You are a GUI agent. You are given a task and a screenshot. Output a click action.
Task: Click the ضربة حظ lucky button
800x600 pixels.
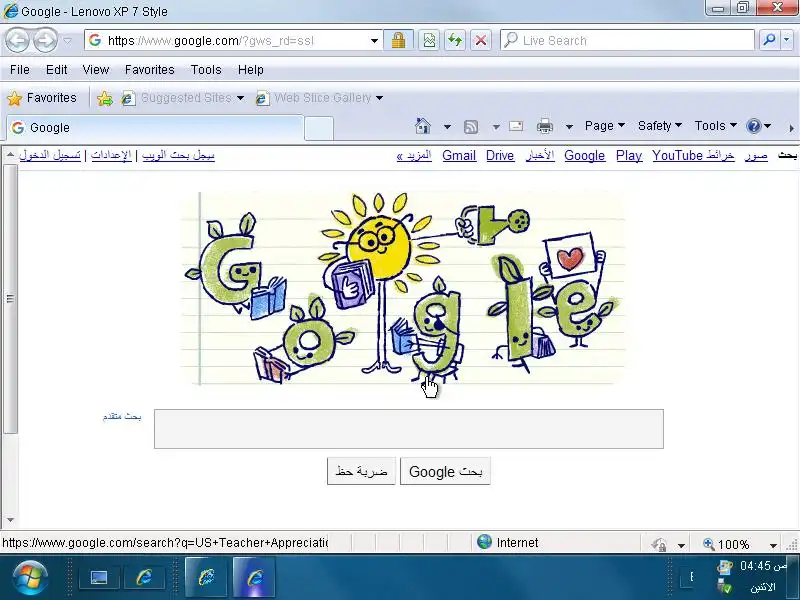click(x=361, y=471)
